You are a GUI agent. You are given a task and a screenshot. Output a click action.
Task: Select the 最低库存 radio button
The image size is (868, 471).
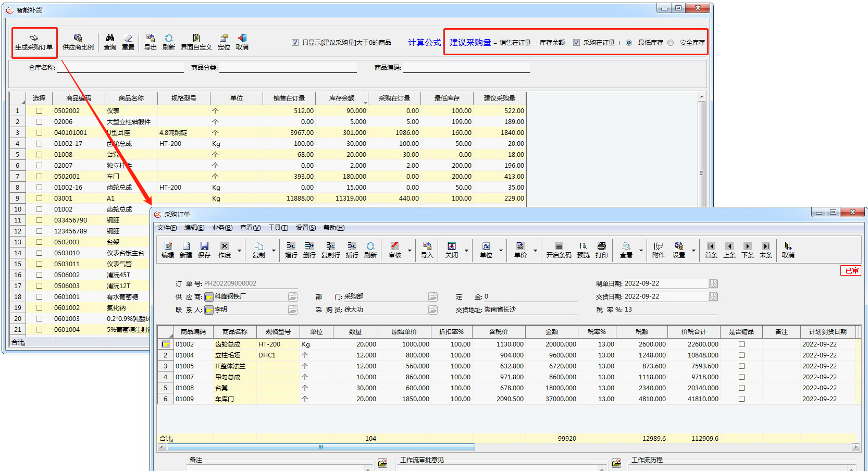click(x=629, y=43)
